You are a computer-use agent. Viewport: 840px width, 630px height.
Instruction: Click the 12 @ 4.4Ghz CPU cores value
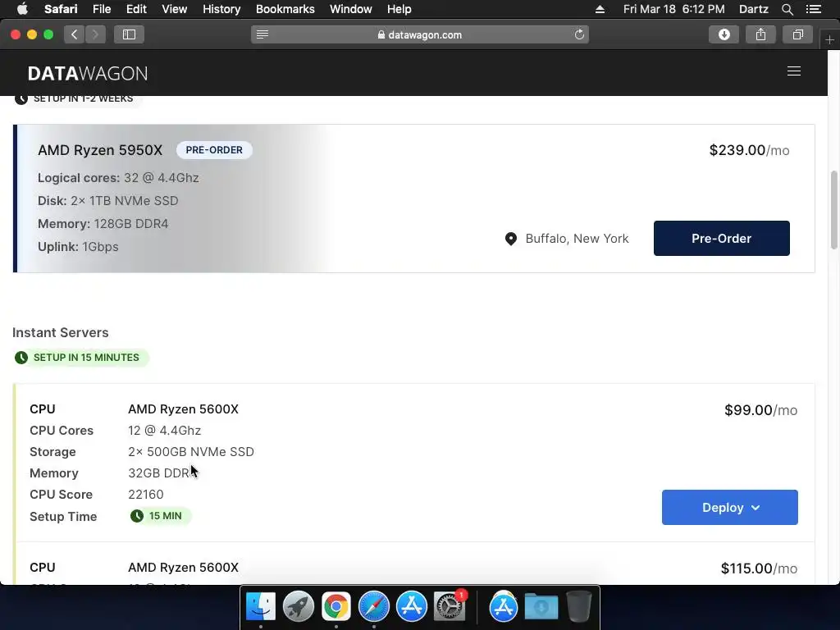point(164,431)
